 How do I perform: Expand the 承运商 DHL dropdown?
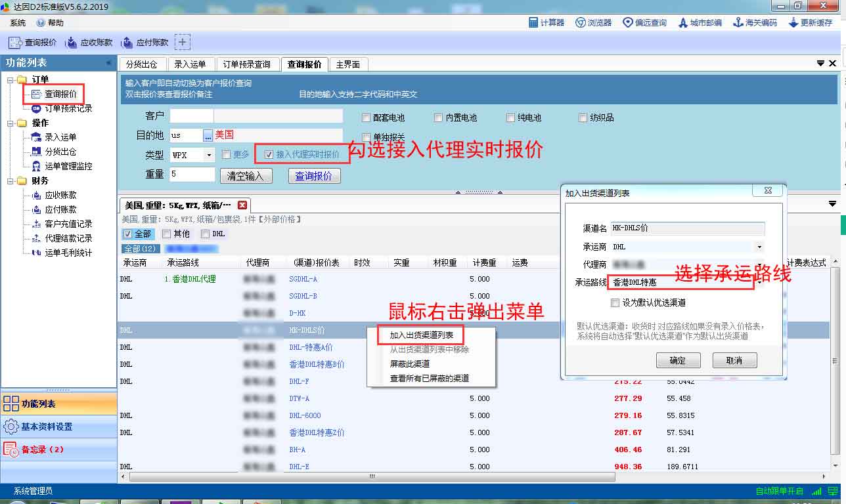tap(759, 247)
